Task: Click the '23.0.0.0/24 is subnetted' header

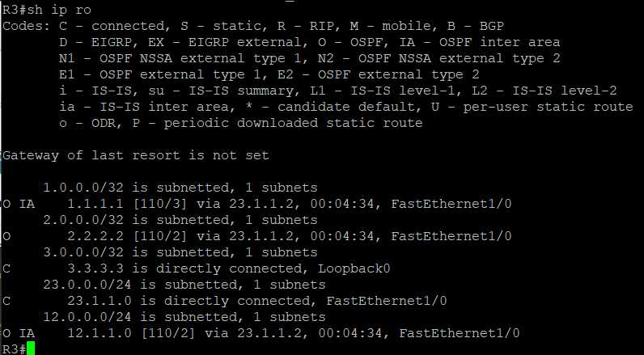Action: pyautogui.click(x=184, y=285)
